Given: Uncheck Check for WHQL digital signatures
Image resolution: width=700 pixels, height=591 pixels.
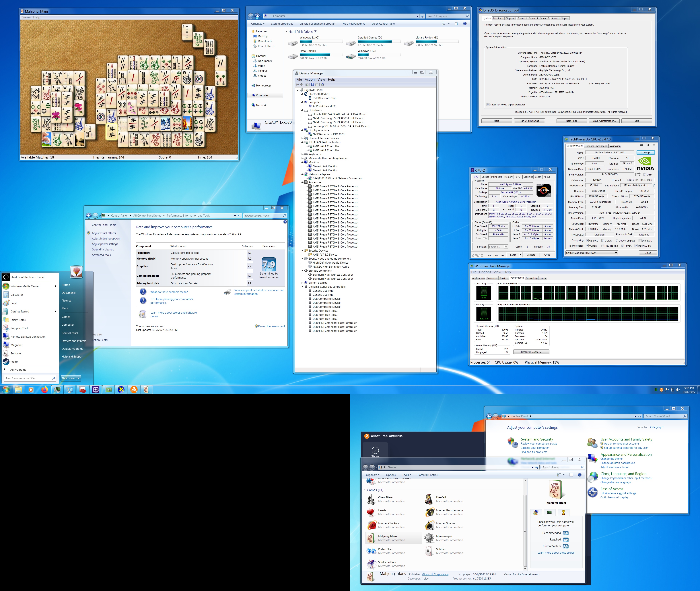Looking at the screenshot, I should click(488, 105).
